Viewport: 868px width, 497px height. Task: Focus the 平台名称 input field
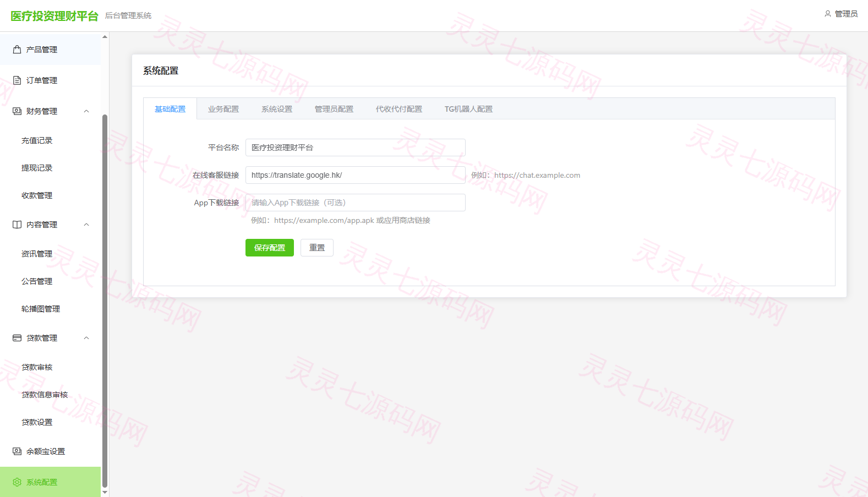[356, 148]
